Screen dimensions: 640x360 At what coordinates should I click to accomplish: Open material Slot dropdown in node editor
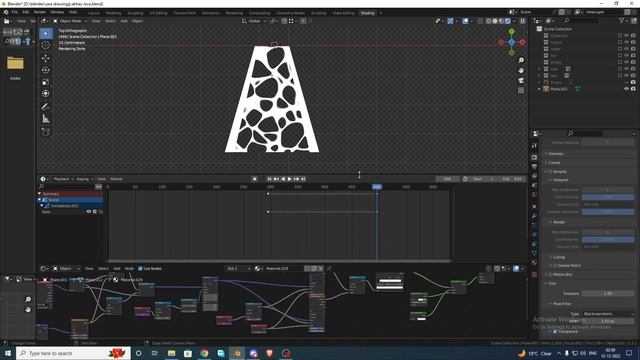(239, 269)
